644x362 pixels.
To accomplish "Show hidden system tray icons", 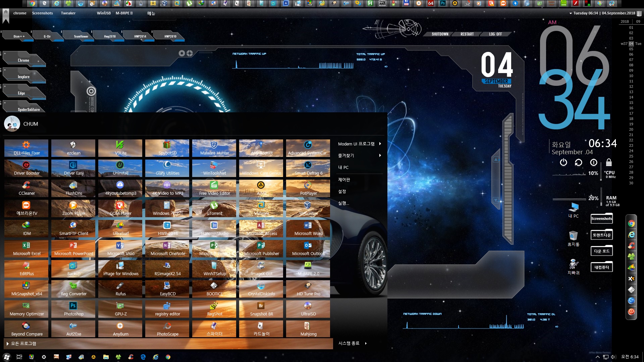I will click(x=597, y=357).
